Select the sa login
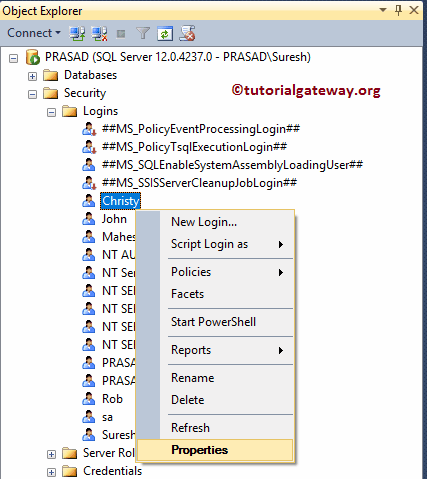Screen dimensions: 427x479 107,417
